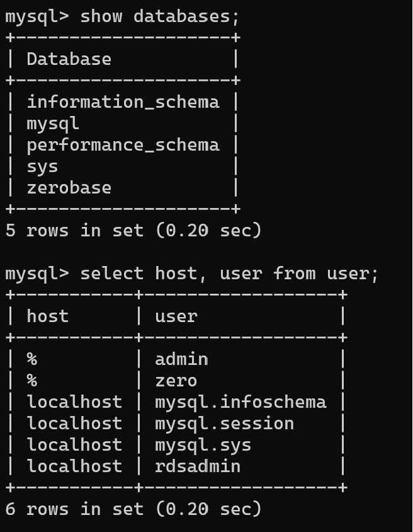Click the mysql.sys user entry

pyautogui.click(x=203, y=445)
